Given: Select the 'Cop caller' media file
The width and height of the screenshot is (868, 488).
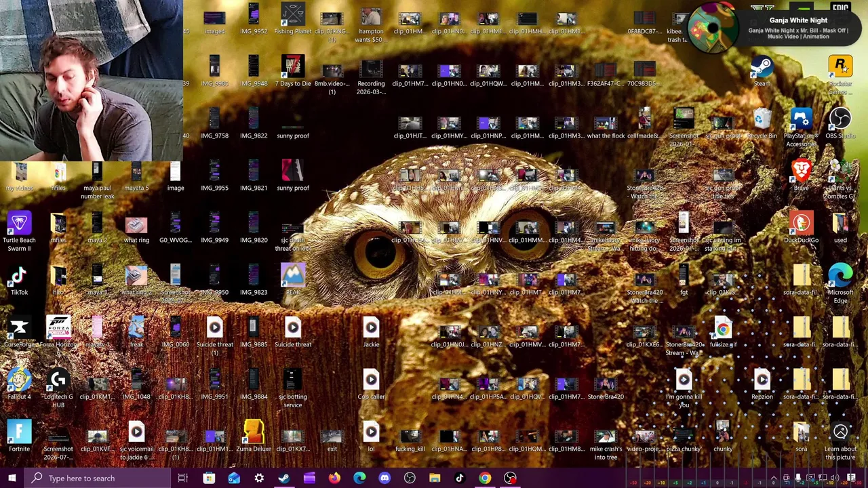Looking at the screenshot, I should pos(371,384).
